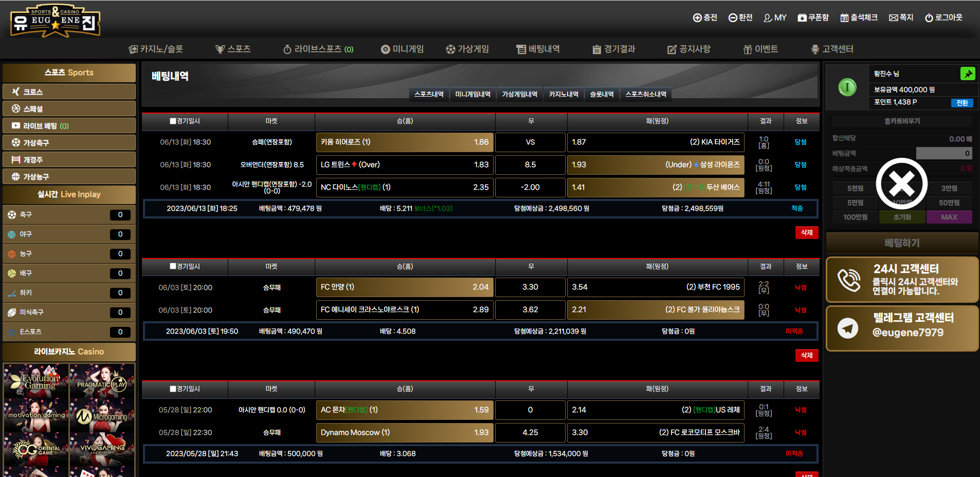Click the green pin icon in user panel
The width and height of the screenshot is (980, 477).
[x=967, y=74]
